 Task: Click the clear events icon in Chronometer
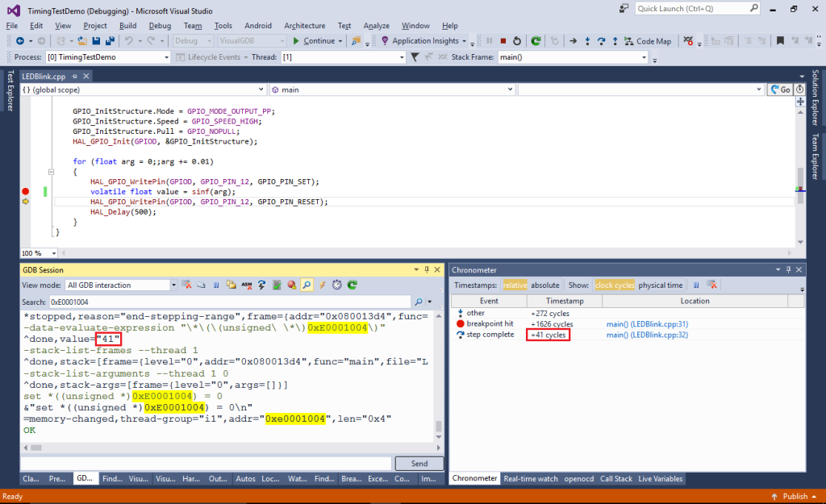point(712,285)
